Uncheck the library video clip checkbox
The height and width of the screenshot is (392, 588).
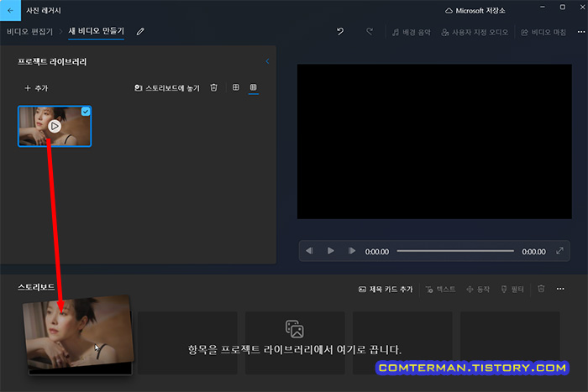86,112
